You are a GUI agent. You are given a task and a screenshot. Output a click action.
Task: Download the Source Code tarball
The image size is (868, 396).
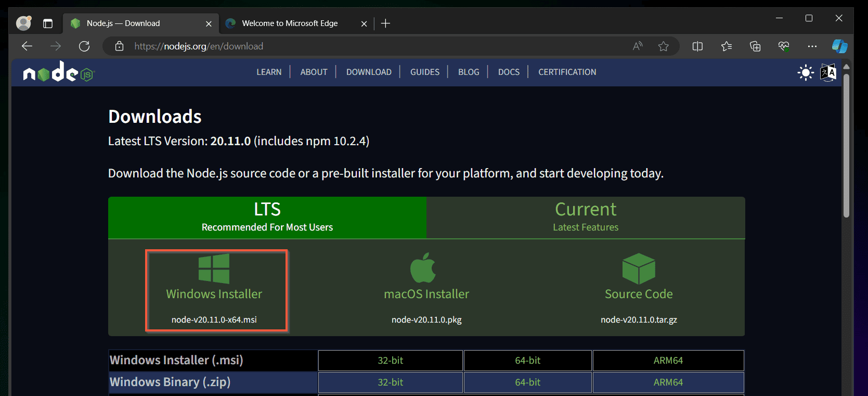pos(639,290)
